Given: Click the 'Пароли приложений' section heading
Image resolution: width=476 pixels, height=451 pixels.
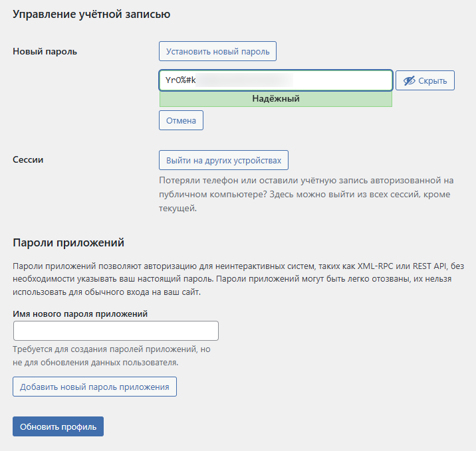Looking at the screenshot, I should coord(68,242).
